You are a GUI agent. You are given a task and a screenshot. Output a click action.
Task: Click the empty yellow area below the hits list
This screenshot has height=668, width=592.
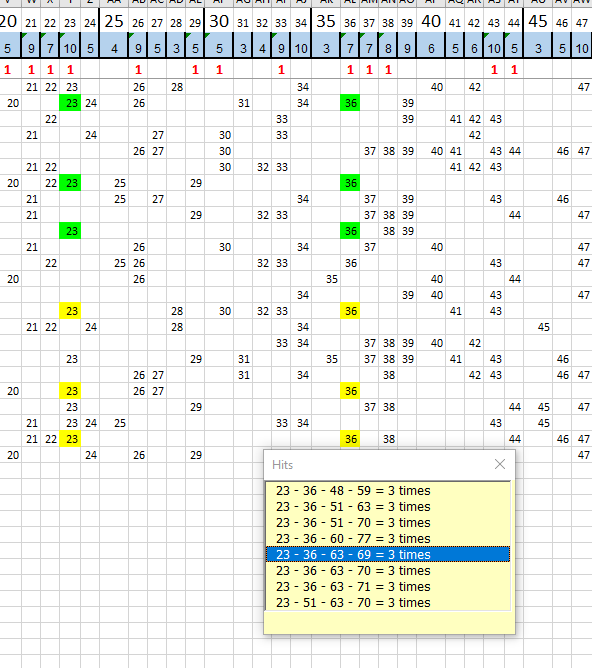point(388,622)
